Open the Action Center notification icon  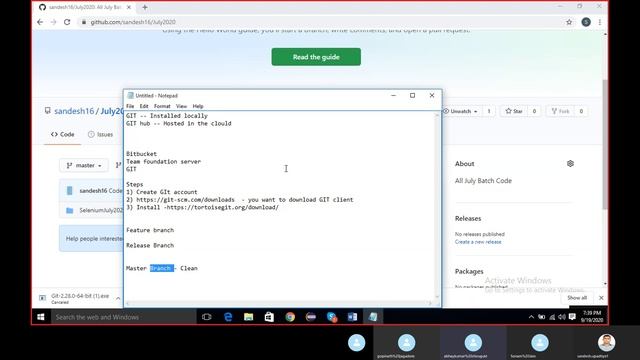pos(572,317)
